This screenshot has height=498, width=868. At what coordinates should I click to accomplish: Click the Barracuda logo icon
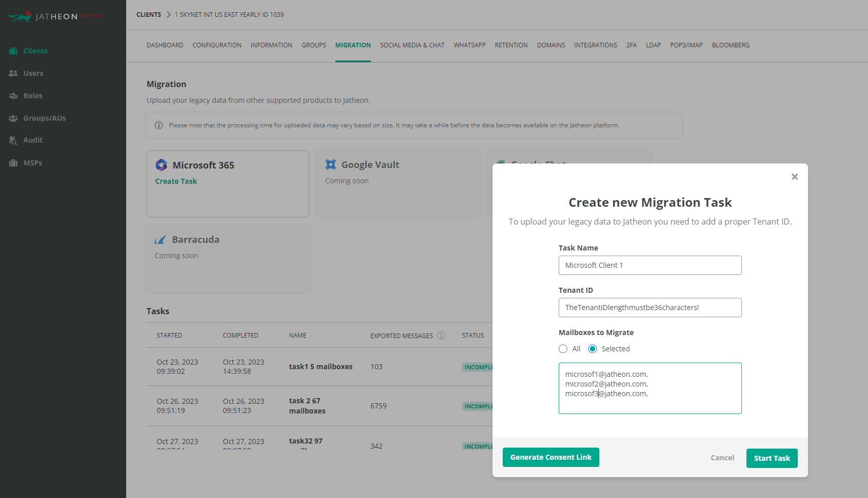pyautogui.click(x=160, y=239)
